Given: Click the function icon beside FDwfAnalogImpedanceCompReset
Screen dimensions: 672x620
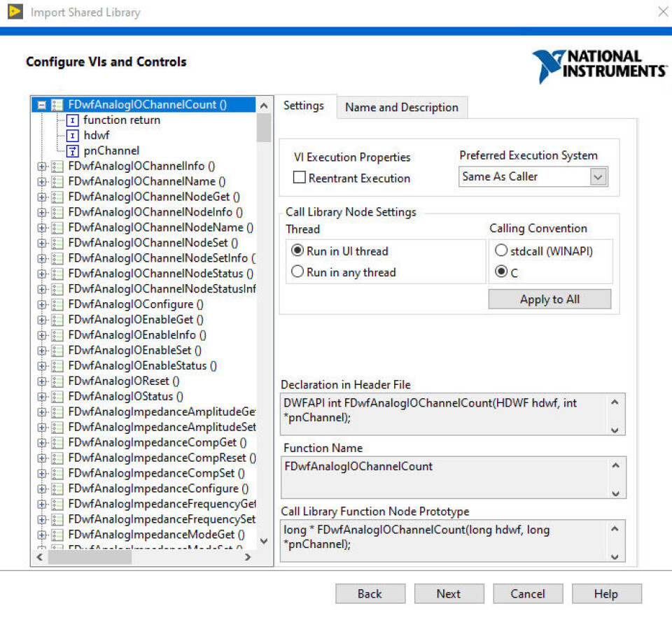Looking at the screenshot, I should coord(57,458).
